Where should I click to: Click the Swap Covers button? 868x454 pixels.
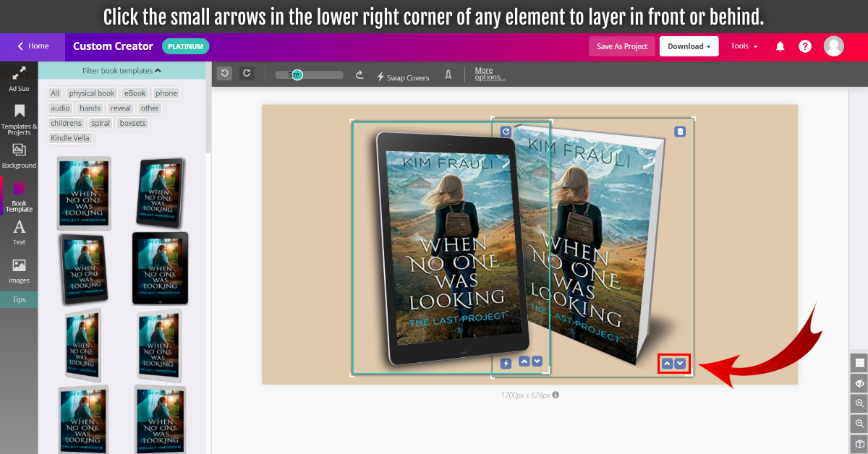click(x=403, y=77)
